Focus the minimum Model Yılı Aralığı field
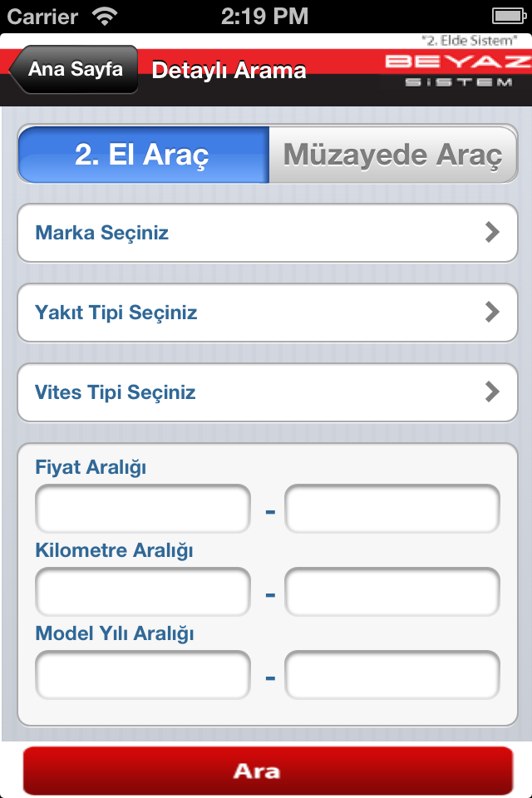Viewport: 532px width, 798px height. tap(143, 674)
